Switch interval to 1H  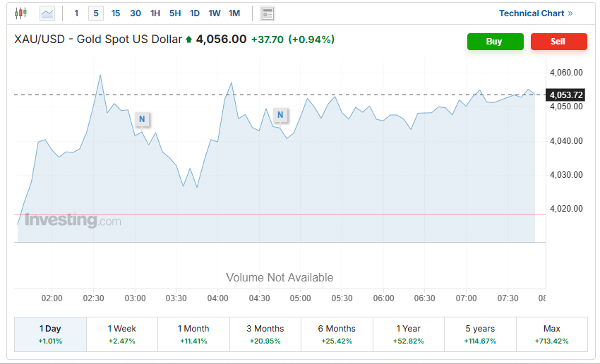(x=155, y=13)
